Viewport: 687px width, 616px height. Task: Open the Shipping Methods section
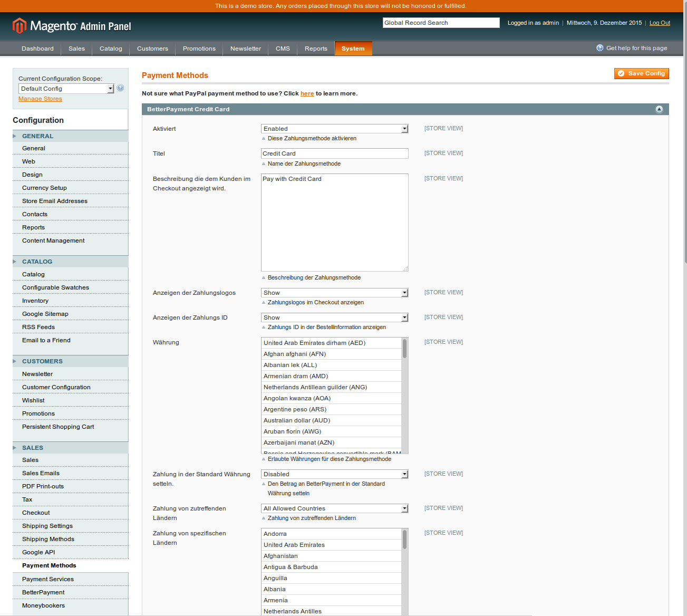[70, 539]
